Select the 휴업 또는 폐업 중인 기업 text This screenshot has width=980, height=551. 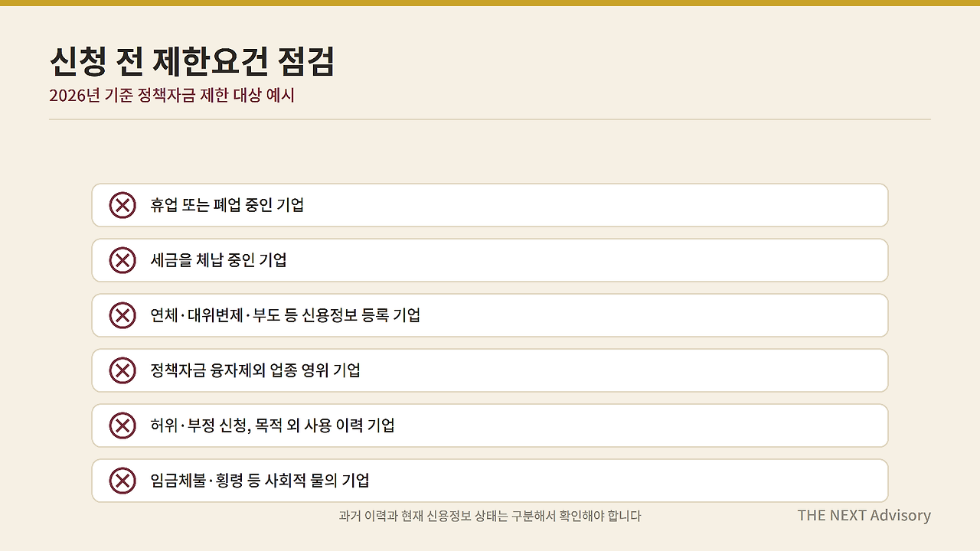pos(227,205)
